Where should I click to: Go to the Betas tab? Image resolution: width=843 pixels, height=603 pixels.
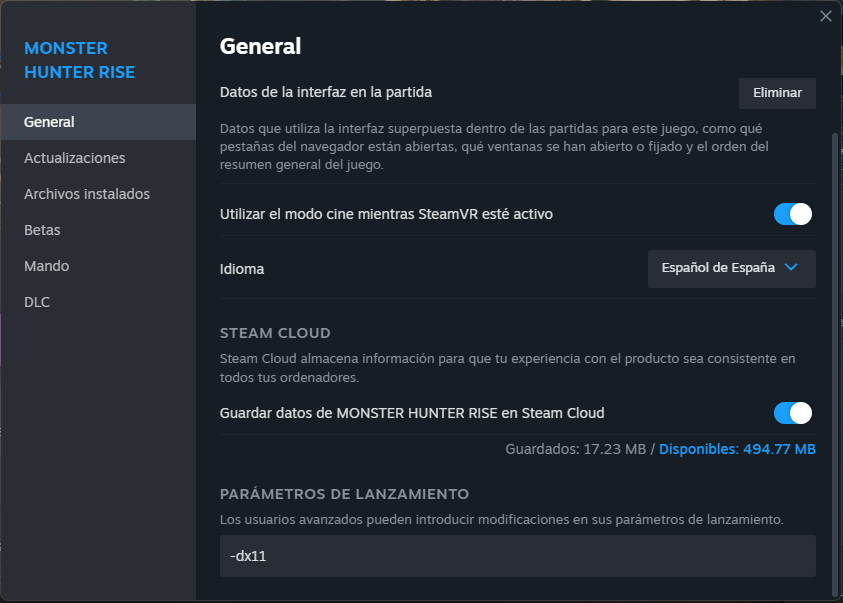[42, 230]
